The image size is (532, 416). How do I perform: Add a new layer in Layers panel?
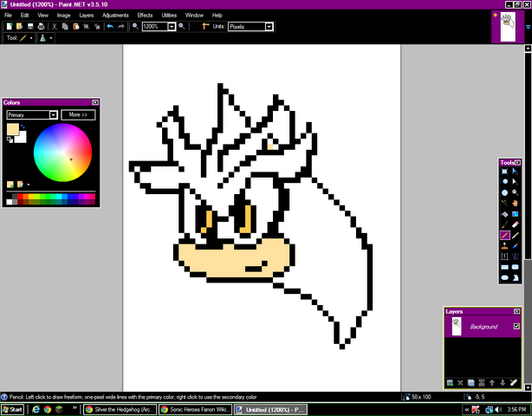pyautogui.click(x=450, y=383)
